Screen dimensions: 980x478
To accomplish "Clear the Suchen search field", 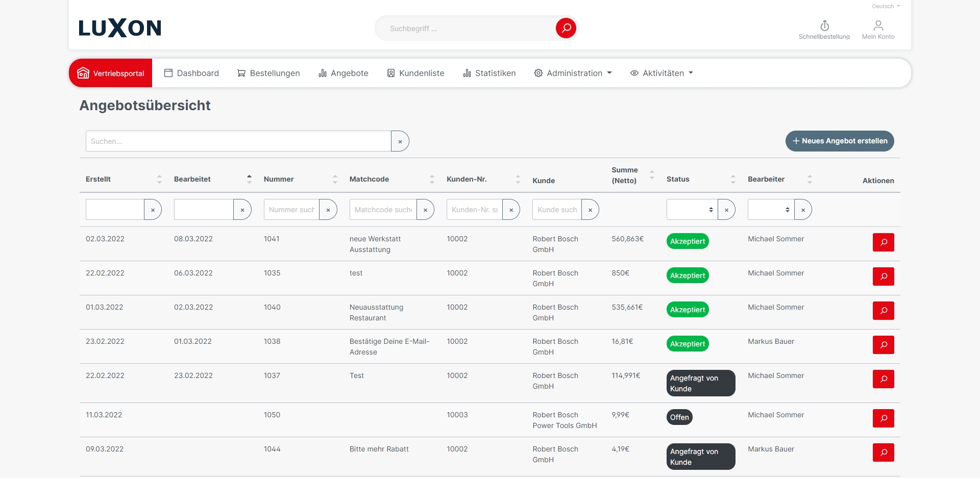I will 400,141.
